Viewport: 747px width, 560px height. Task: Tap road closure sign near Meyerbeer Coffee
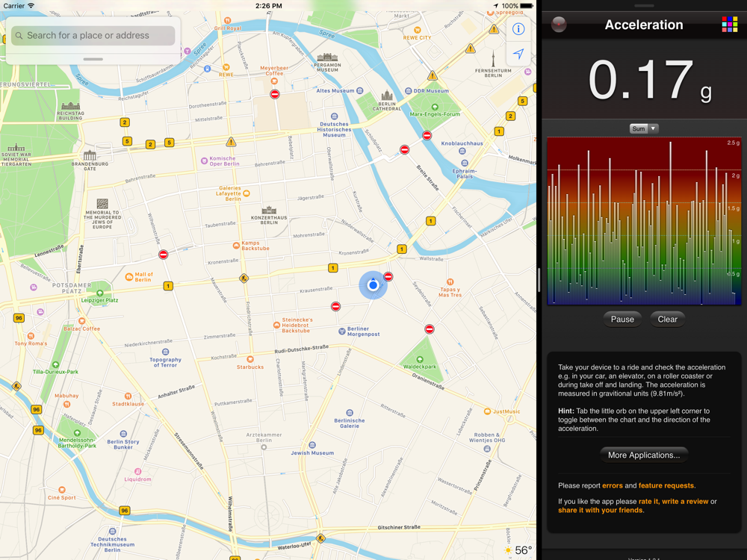(274, 94)
